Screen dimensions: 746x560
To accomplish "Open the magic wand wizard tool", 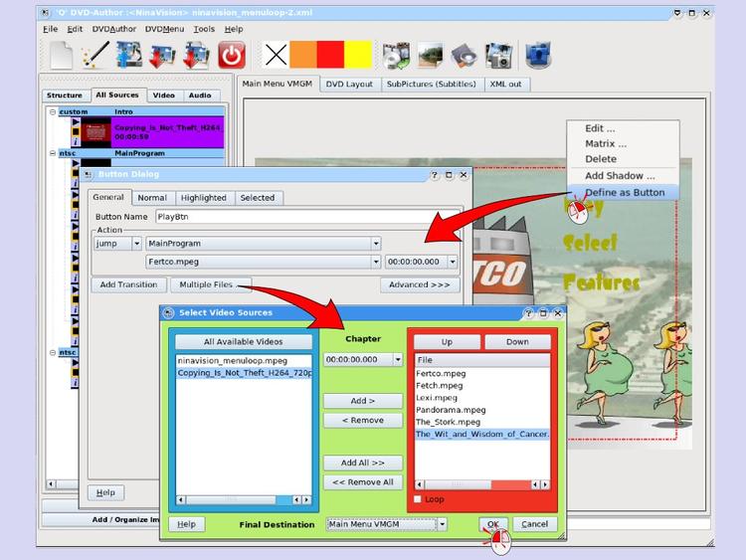I will [x=95, y=55].
